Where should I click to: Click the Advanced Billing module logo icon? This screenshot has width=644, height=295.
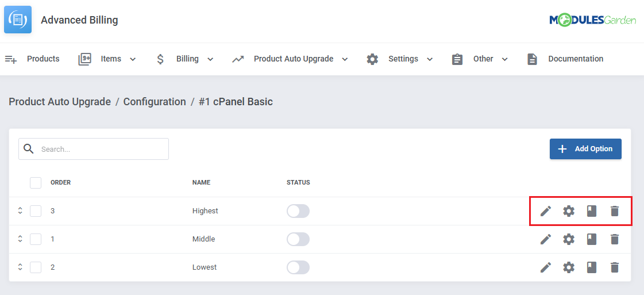tap(18, 20)
